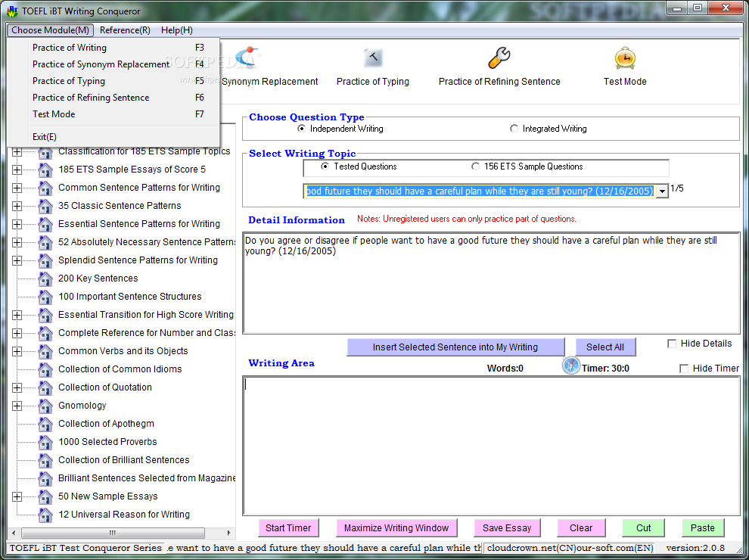Click the Synonym Replacement toolbar icon
Screen dimensions: 749x560
(x=247, y=58)
